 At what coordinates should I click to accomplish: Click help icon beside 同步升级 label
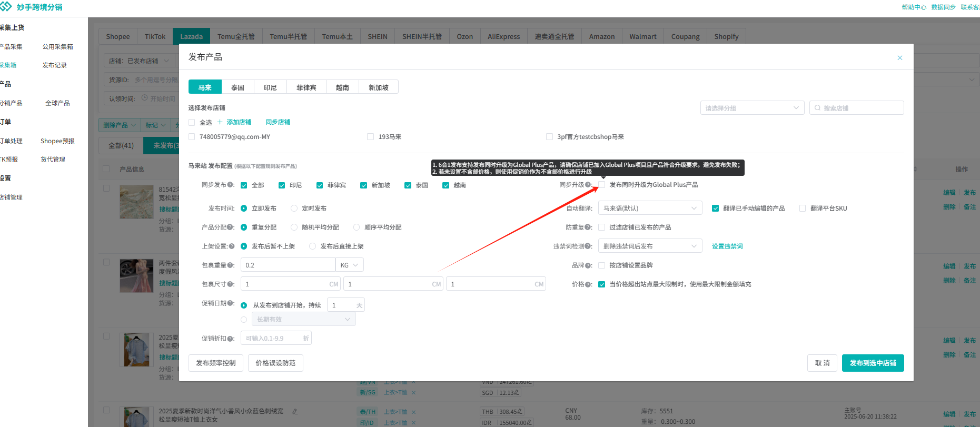pyautogui.click(x=588, y=185)
